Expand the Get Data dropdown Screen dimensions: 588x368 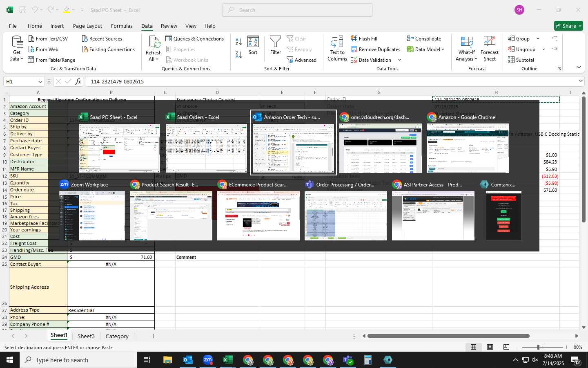pyautogui.click(x=22, y=59)
